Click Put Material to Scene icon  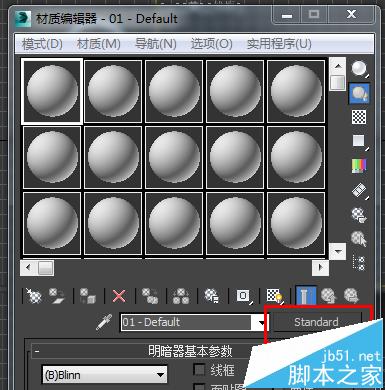[57, 296]
